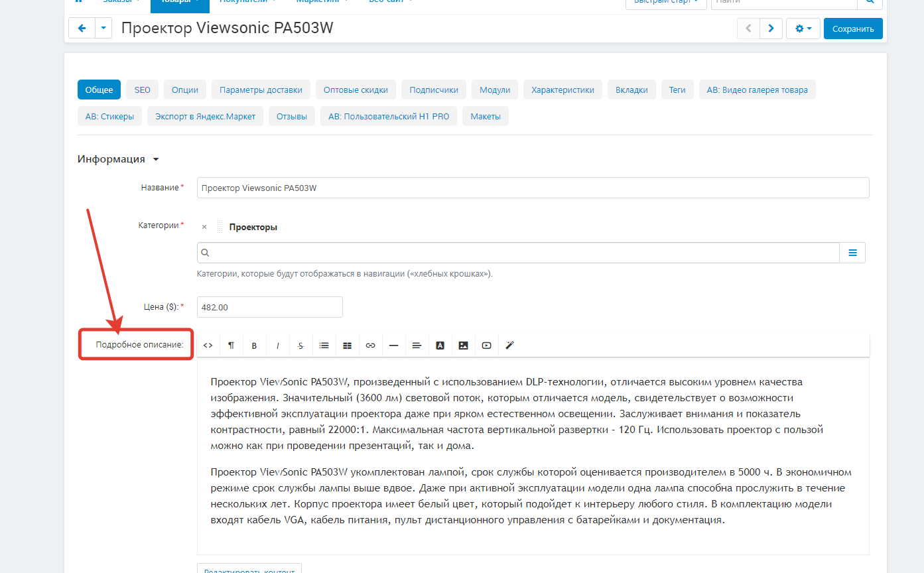
Task: Remove the Проекторы category with the x
Action: coord(204,227)
